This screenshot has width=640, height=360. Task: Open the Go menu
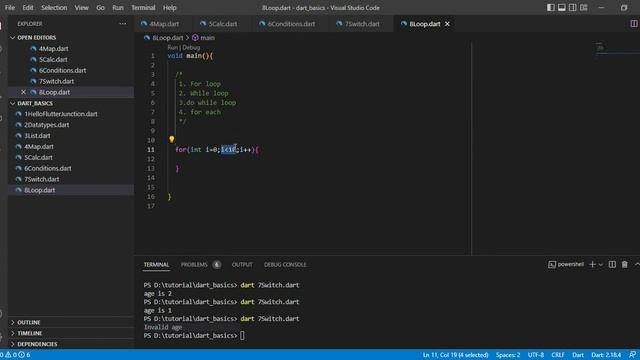pyautogui.click(x=100, y=8)
